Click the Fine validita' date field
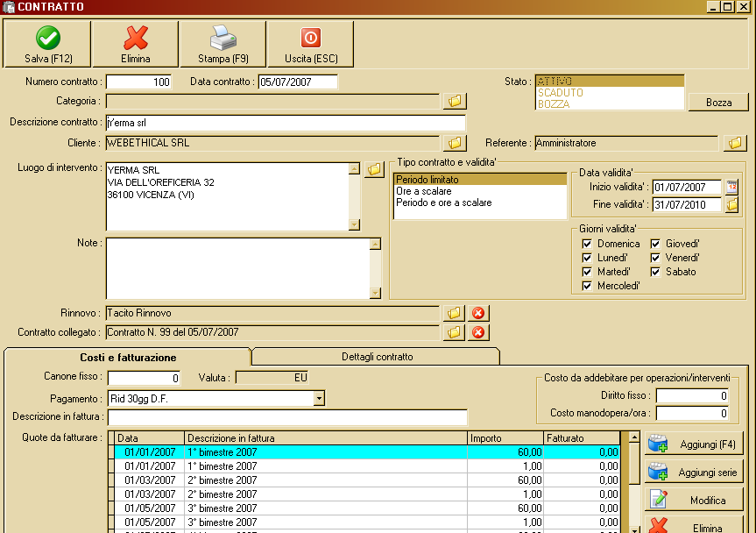This screenshot has width=756, height=533. coord(687,204)
